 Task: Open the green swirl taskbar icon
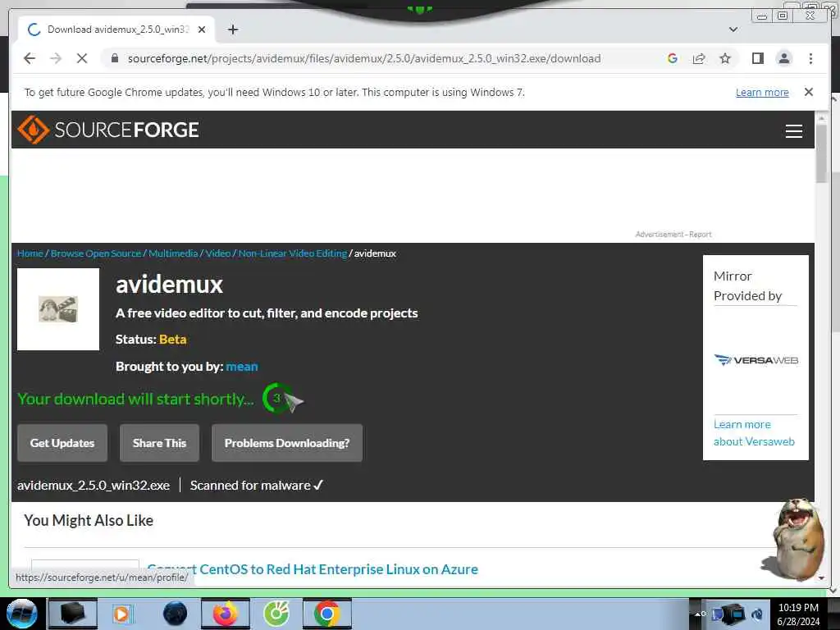click(x=276, y=614)
